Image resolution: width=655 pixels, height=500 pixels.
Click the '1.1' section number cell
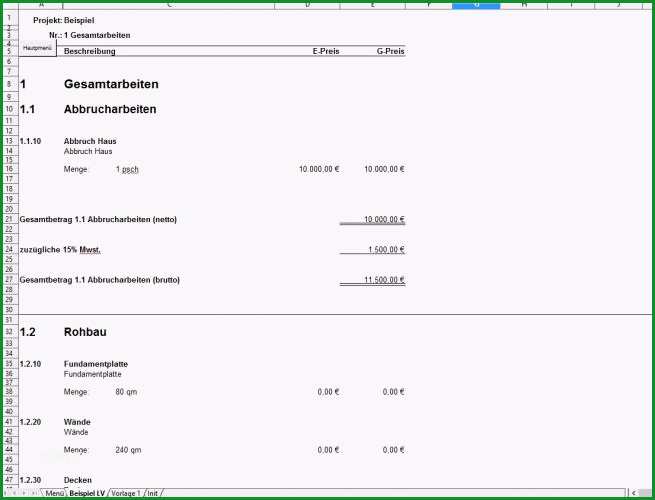[x=27, y=109]
